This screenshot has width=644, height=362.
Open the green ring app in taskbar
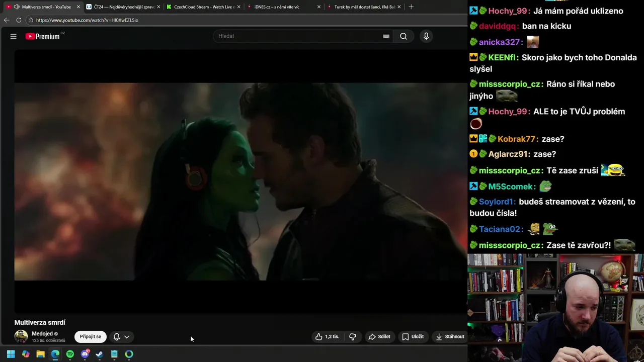pyautogui.click(x=129, y=354)
